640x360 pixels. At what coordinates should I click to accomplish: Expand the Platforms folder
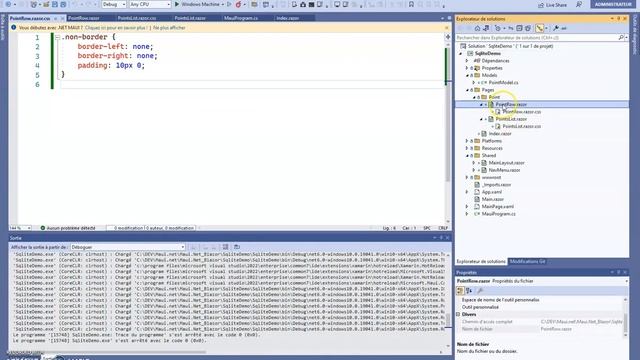pos(467,141)
